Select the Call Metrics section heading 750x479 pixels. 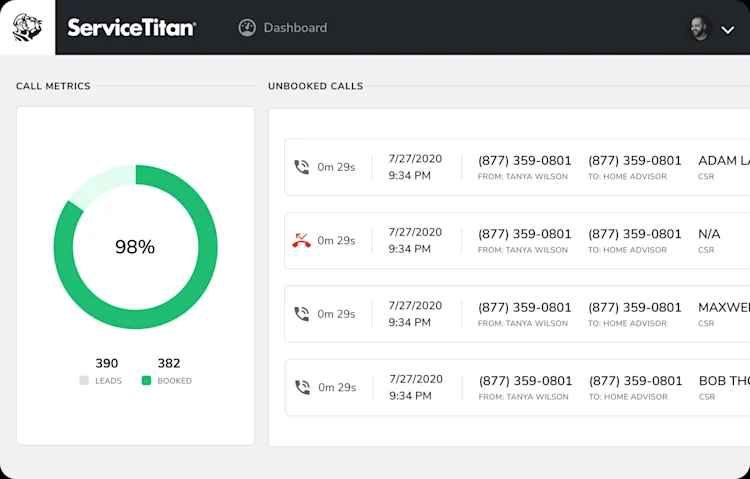coord(53,86)
